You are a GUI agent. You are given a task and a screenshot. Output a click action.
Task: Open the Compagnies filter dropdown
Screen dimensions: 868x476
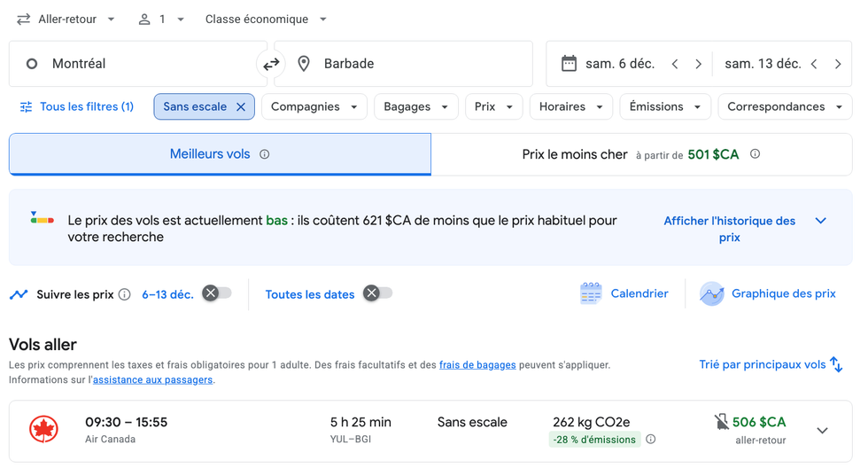pos(314,106)
